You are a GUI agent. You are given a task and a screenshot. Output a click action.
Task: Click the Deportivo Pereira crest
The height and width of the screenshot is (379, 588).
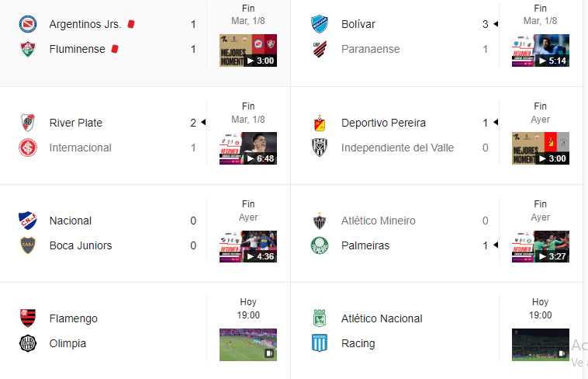coord(320,123)
